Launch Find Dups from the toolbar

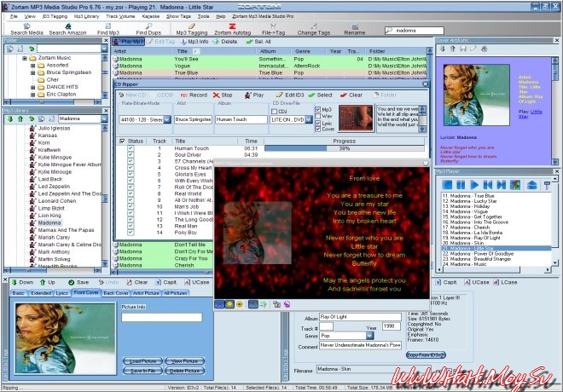coord(148,30)
